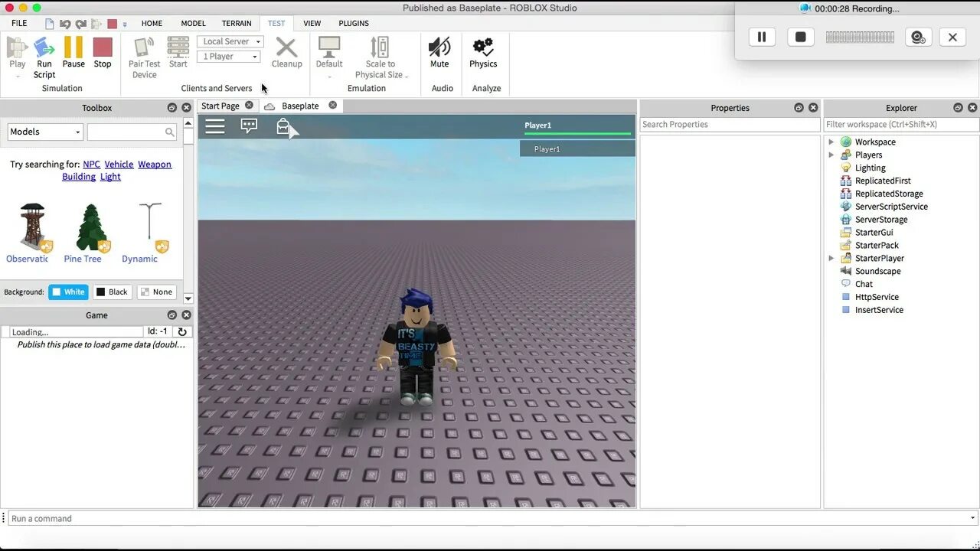Expand the StarterPlayer tree node

click(x=831, y=259)
